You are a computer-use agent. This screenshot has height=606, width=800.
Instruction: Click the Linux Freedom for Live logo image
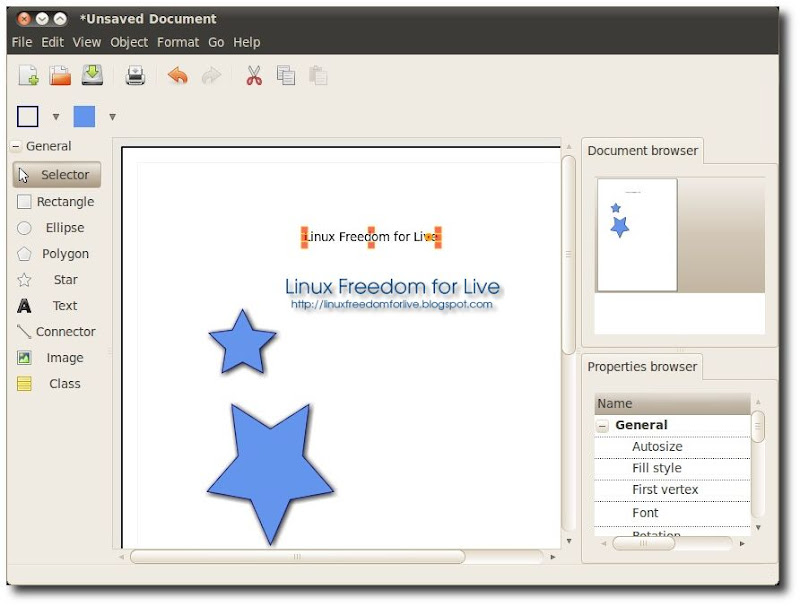pyautogui.click(x=392, y=294)
